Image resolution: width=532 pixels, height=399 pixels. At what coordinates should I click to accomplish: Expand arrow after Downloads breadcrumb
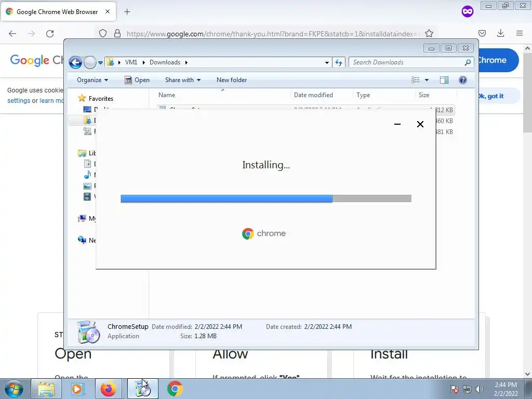coord(187,62)
